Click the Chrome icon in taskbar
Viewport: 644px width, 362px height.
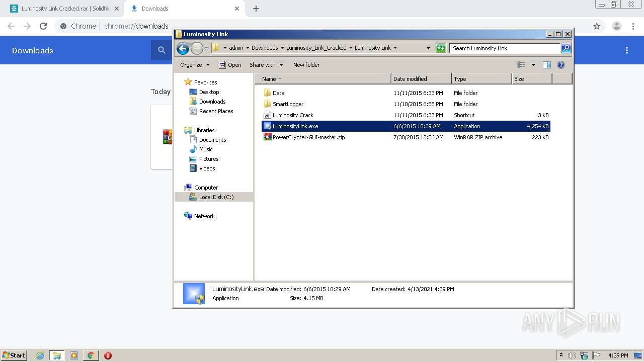tap(91, 355)
